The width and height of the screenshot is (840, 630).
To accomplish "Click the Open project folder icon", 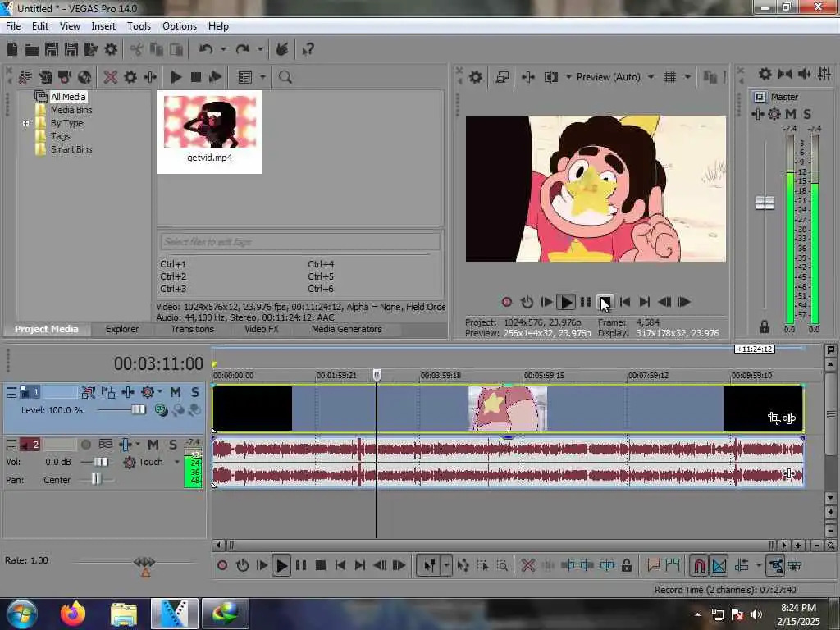I will [32, 50].
